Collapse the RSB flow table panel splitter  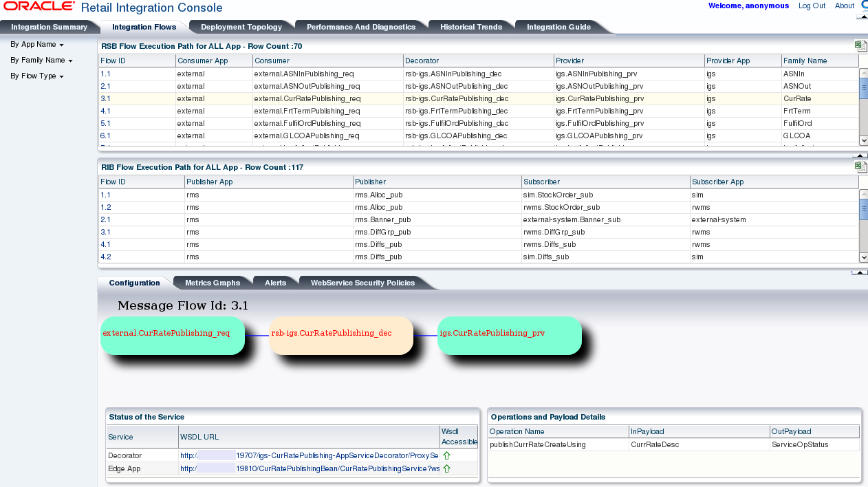pos(859,155)
